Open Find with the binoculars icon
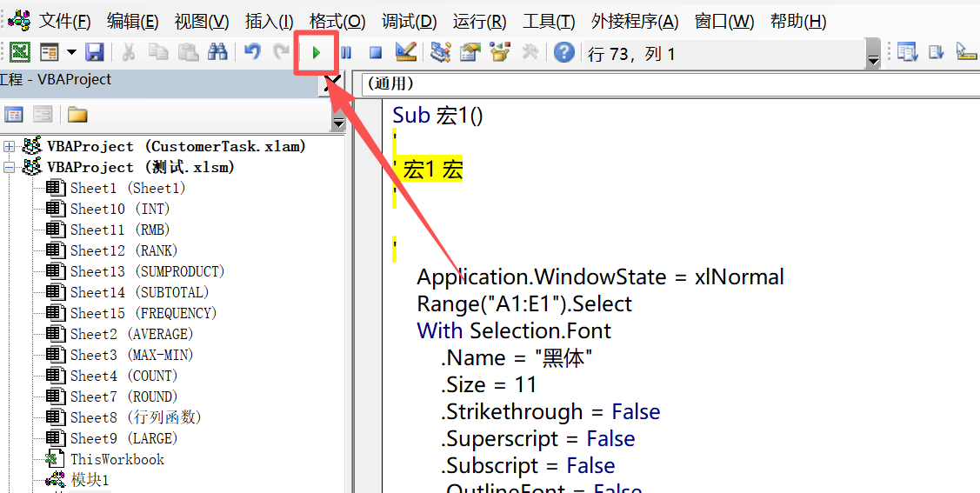This screenshot has height=493, width=980. click(217, 53)
